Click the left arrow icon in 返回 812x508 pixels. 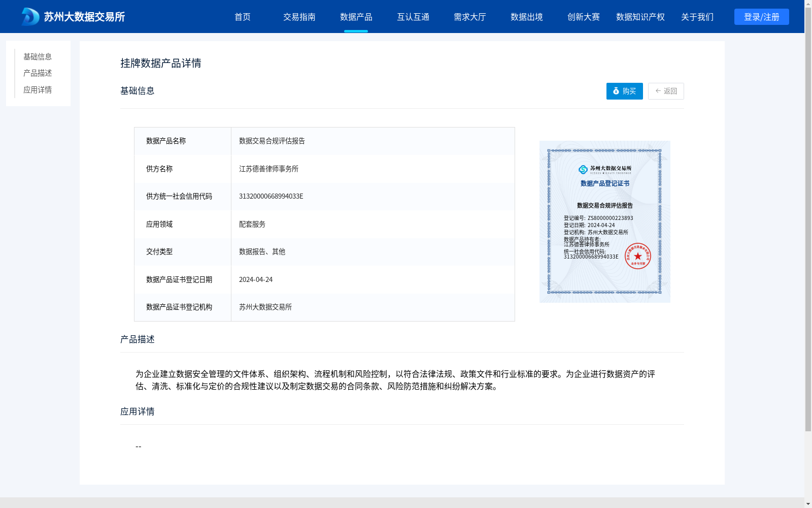[658, 91]
